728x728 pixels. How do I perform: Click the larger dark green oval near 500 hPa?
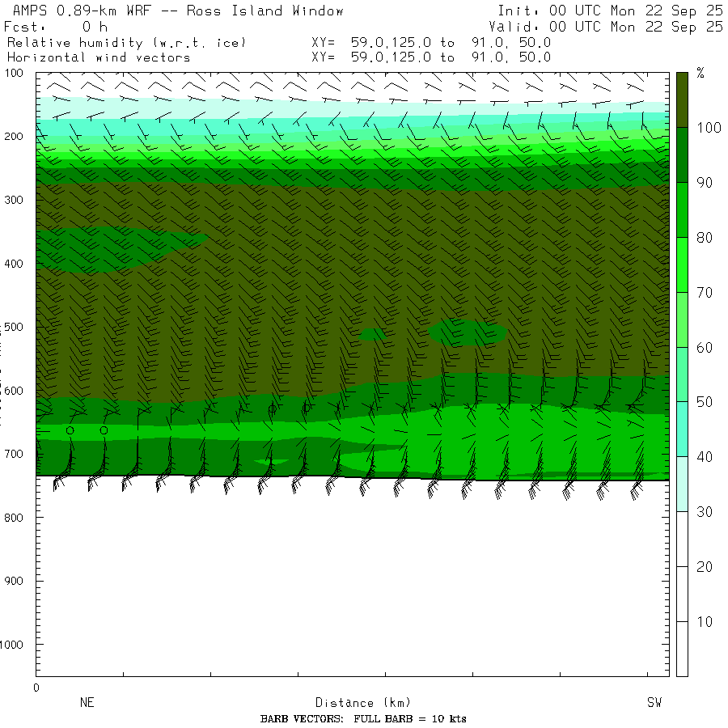pos(467,332)
